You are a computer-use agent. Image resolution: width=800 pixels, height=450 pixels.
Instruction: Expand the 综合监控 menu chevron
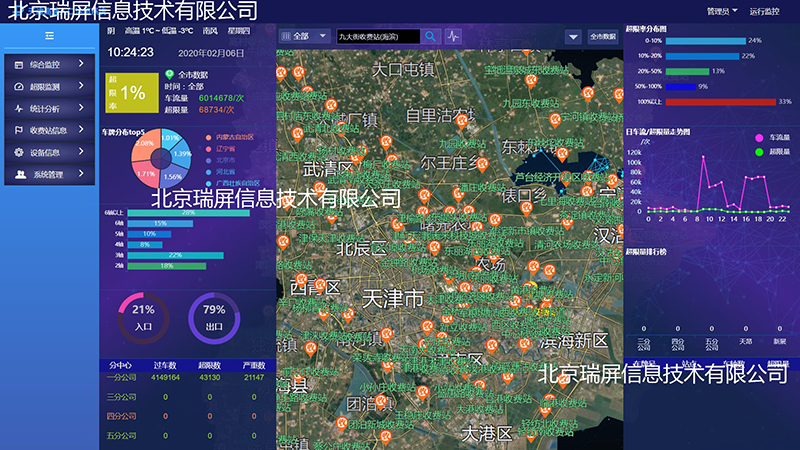[81, 64]
